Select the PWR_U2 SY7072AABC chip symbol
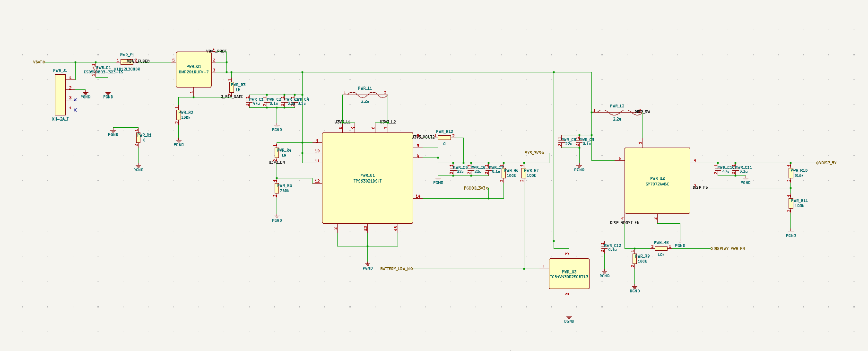The image size is (868, 351). (x=657, y=181)
